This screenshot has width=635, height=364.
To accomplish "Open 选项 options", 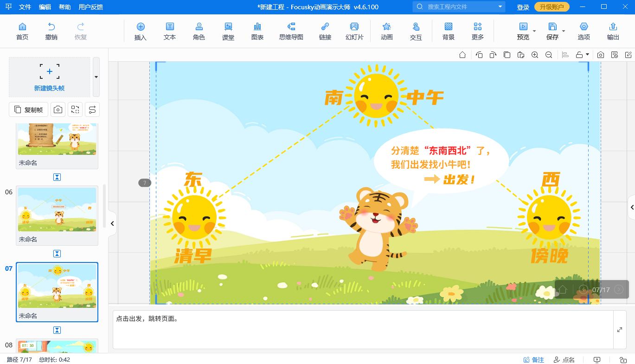I will 584,31.
